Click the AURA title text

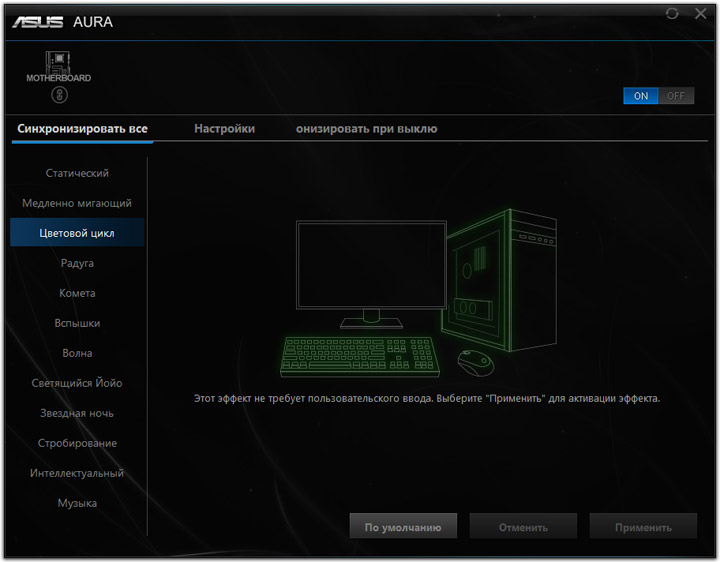click(x=93, y=22)
